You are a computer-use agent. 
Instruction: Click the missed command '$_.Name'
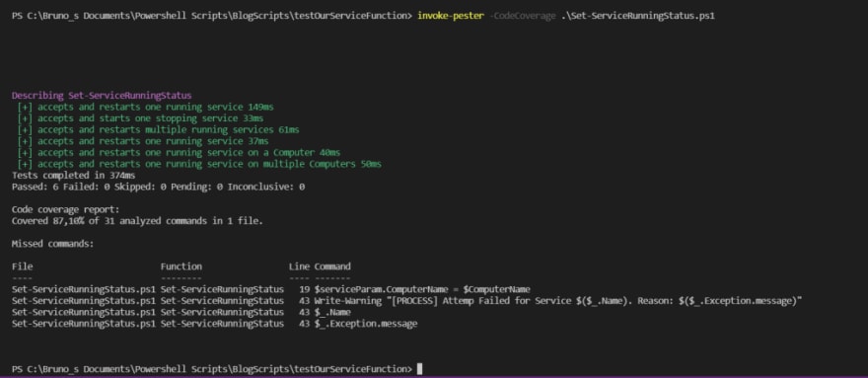click(332, 313)
